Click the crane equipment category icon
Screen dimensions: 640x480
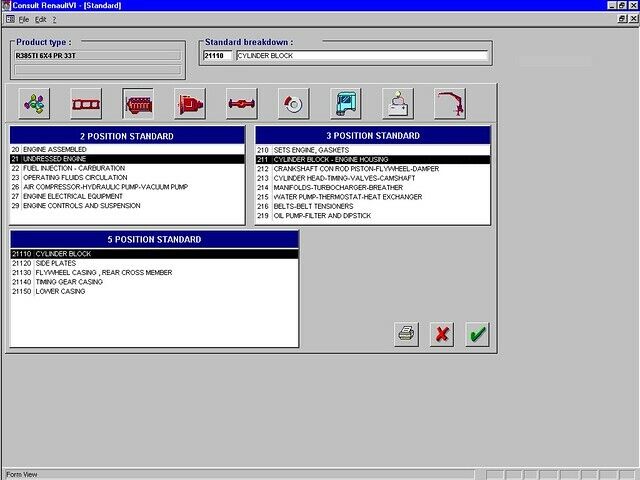450,103
